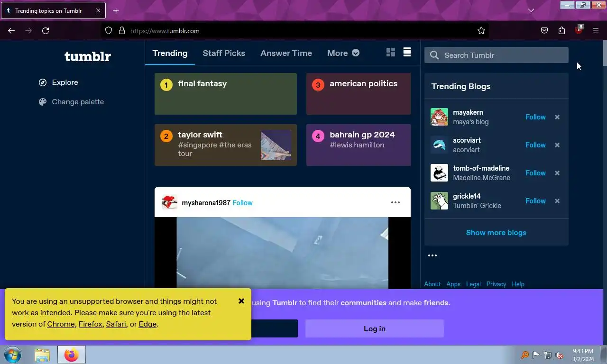Click the Log in button
The height and width of the screenshot is (364, 607).
point(375,328)
